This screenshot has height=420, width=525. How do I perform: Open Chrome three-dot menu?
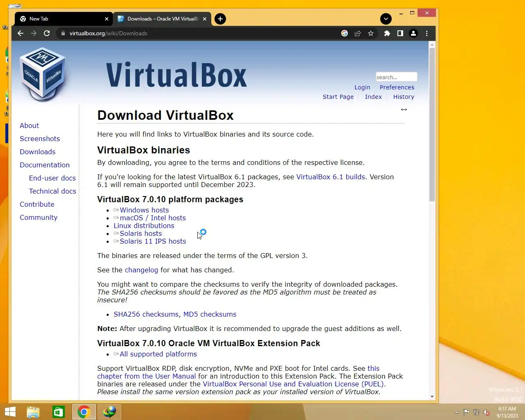(427, 33)
